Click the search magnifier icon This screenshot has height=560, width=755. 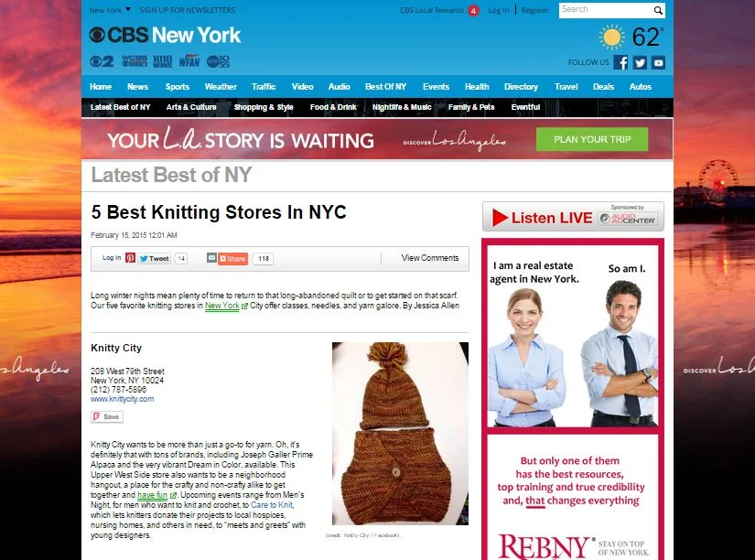click(x=658, y=10)
